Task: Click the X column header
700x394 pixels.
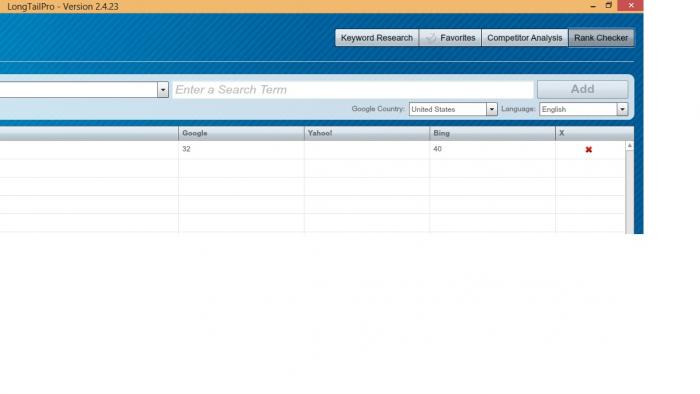Action: tap(594, 133)
